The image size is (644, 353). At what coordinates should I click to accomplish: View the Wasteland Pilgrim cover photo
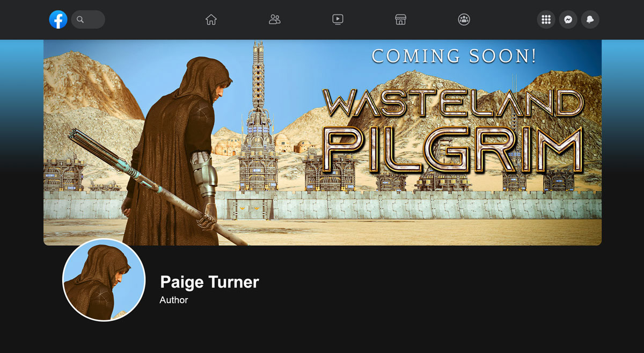point(323,142)
